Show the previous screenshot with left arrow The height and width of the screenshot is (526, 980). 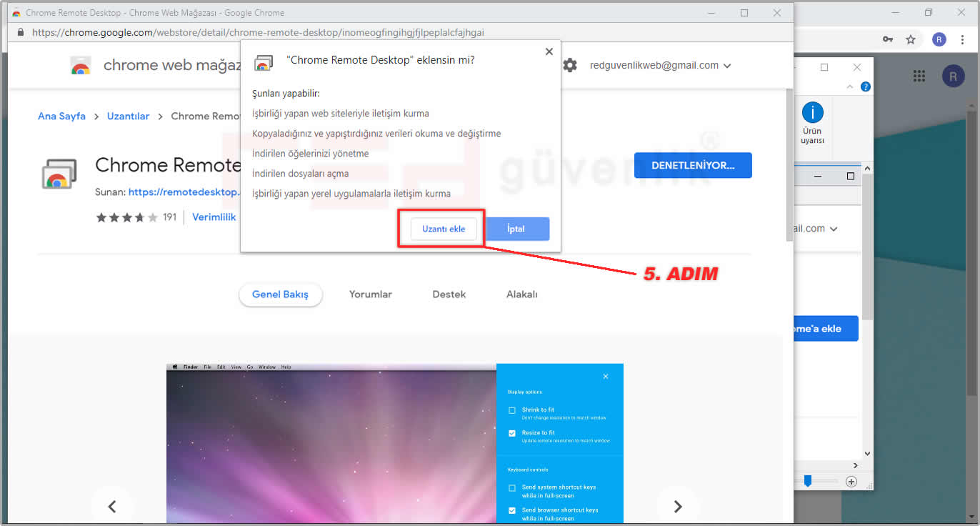click(112, 506)
